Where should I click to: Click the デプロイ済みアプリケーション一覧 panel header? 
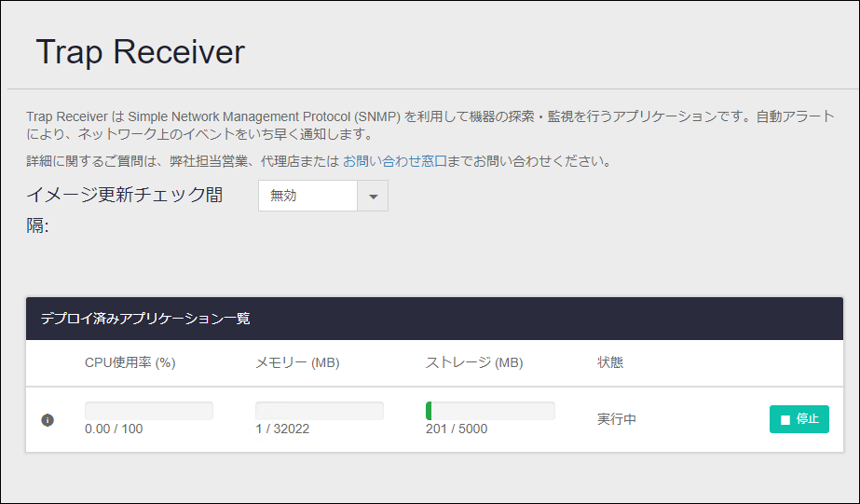coord(434,319)
